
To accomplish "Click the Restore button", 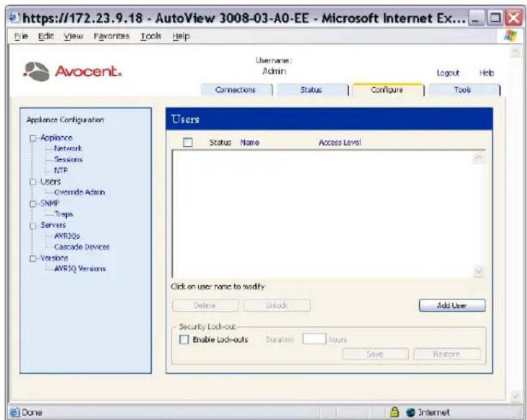I will pyautogui.click(x=447, y=354).
